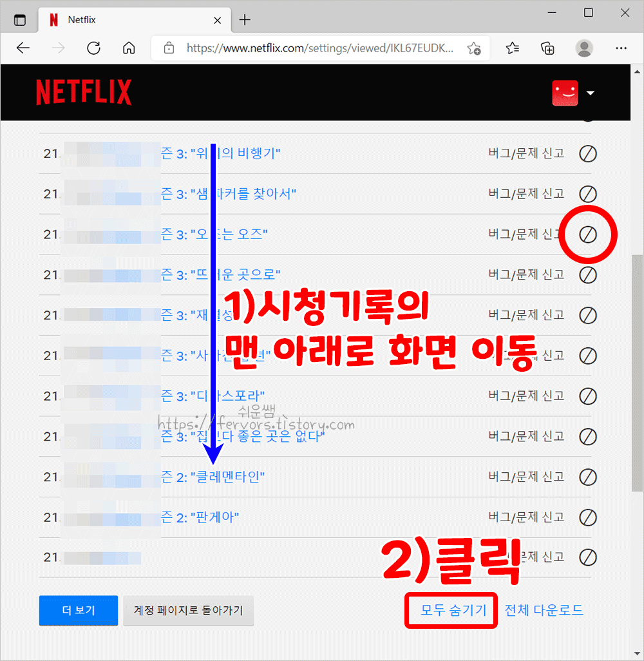This screenshot has width=644, height=661.
Task: Hide the episode starting with "사"
Action: [587, 356]
